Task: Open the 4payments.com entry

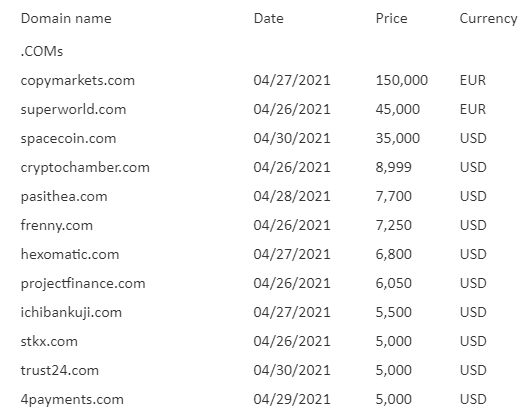Action: tap(72, 400)
